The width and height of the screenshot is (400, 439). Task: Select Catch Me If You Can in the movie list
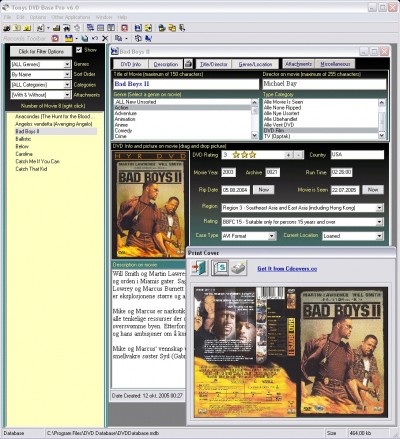tap(37, 161)
